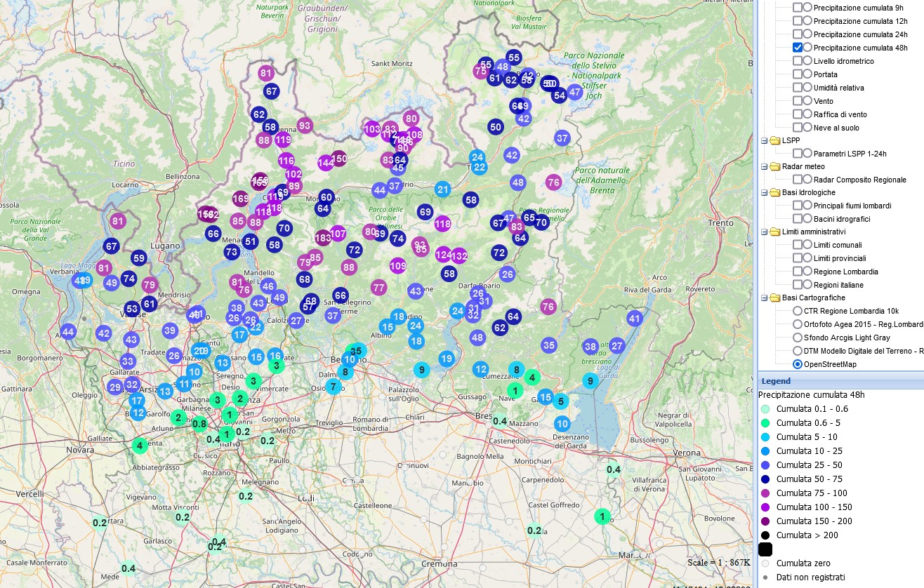Screen dimensions: 924x588
Task: Uncheck Precipitazione cumulata 48h checkbox
Action: point(798,47)
